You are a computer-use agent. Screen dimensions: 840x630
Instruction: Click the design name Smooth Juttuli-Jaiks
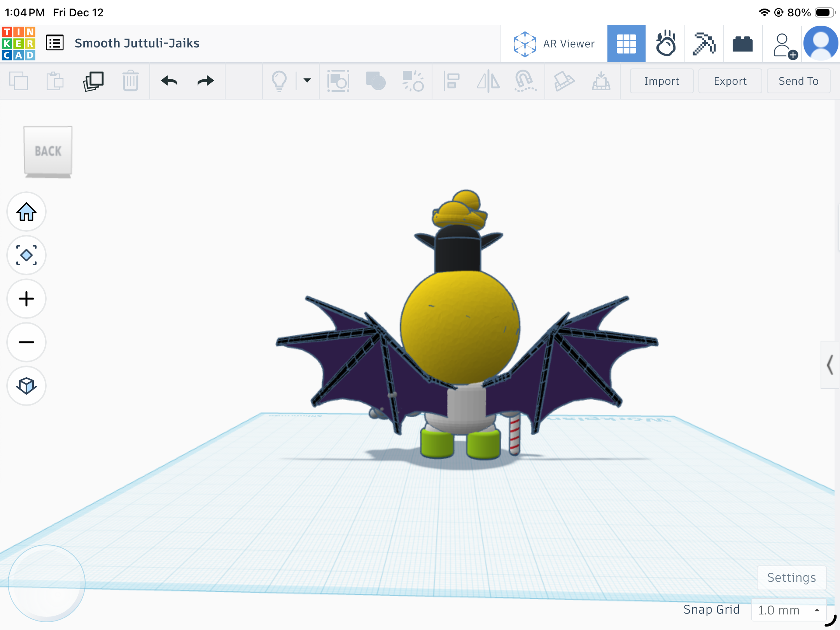(x=137, y=43)
